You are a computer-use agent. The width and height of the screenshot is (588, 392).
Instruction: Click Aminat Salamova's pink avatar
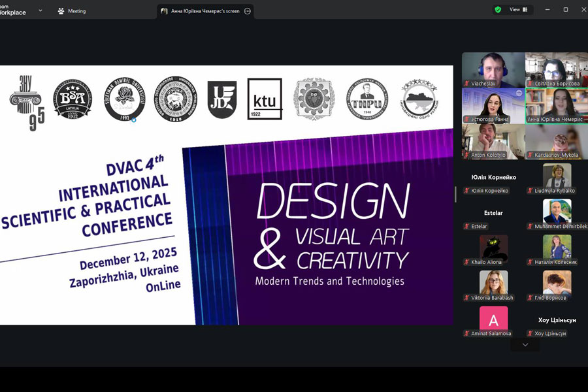coord(493,318)
